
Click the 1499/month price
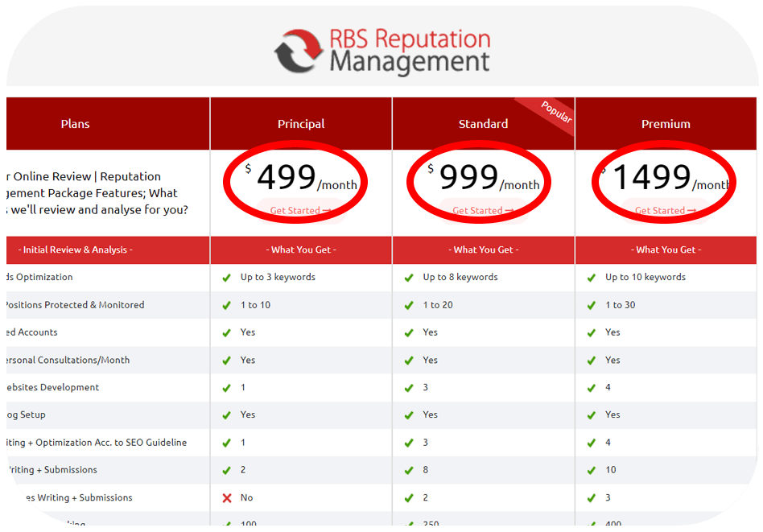tap(666, 177)
